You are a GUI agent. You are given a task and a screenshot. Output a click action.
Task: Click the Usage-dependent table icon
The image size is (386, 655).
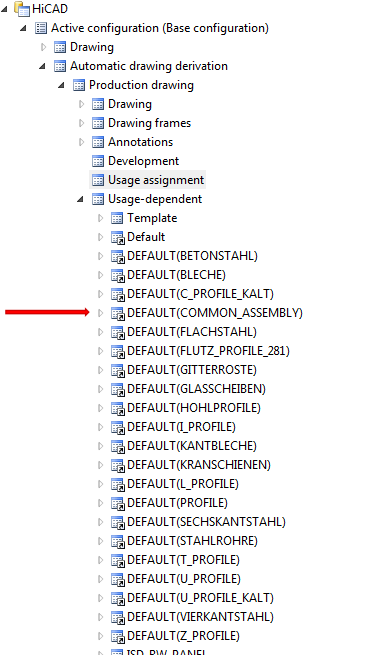98,199
